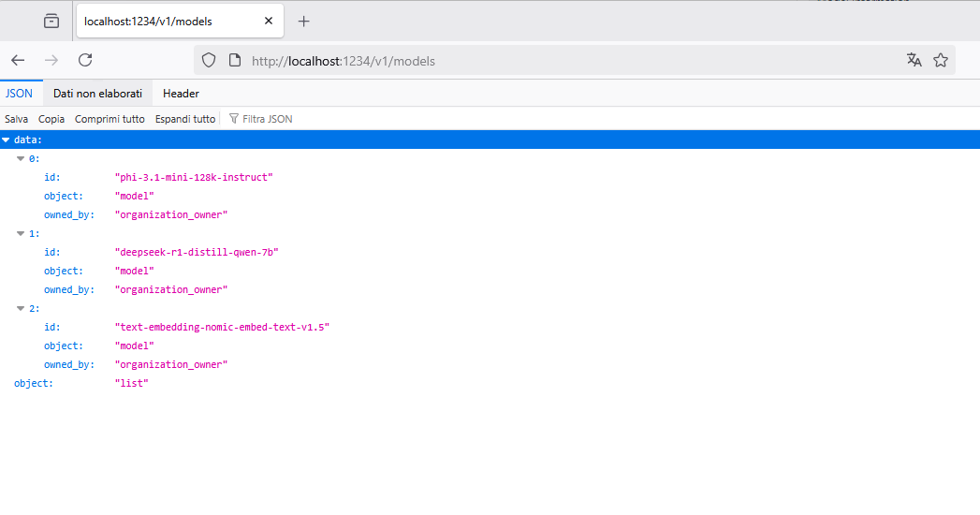The height and width of the screenshot is (515, 980).
Task: Click the top-level object key
Action: pyautogui.click(x=33, y=383)
